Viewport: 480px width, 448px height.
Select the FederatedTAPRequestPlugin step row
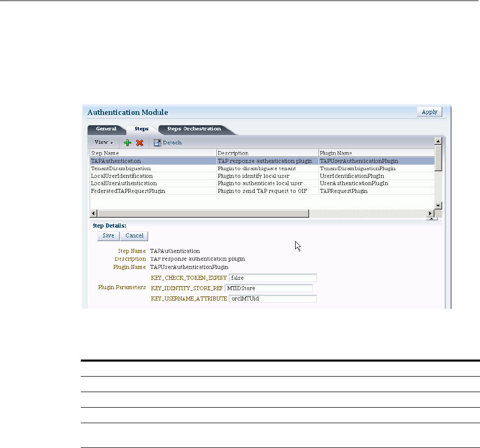point(262,191)
